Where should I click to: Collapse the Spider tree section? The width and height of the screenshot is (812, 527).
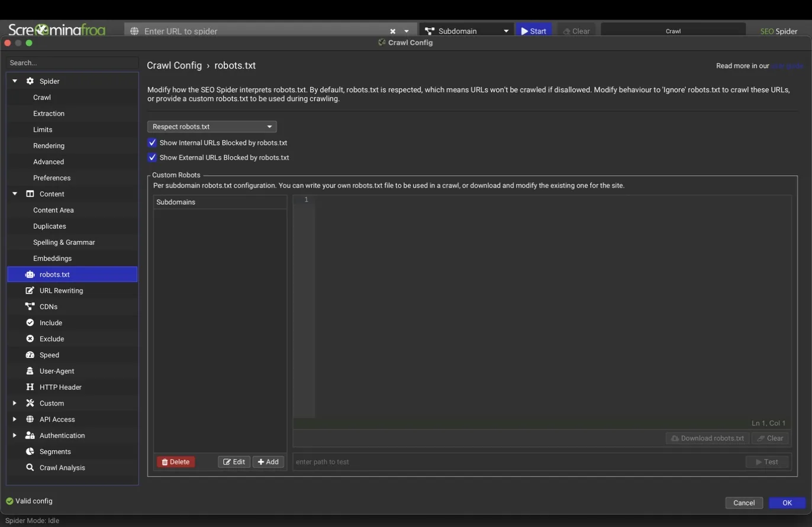click(15, 81)
